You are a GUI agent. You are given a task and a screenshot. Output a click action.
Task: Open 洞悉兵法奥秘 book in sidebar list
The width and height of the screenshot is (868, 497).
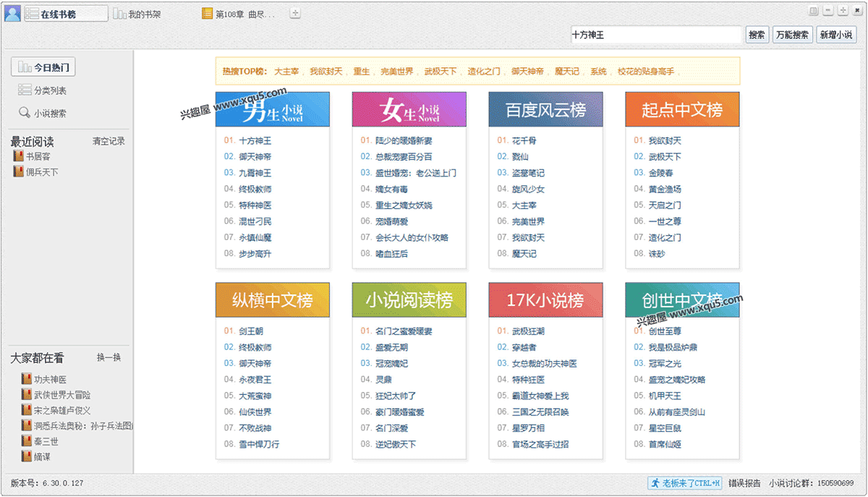click(78, 426)
